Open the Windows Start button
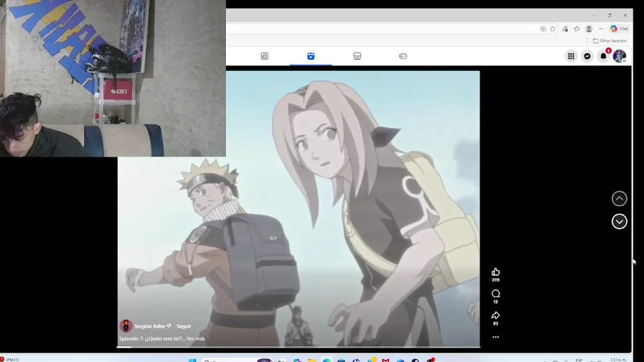This screenshot has width=644, height=362. point(192,360)
